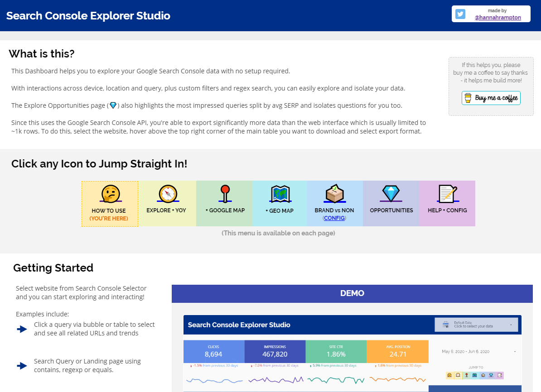Click the coffee cup icon
Image resolution: width=541 pixels, height=392 pixels.
468,98
